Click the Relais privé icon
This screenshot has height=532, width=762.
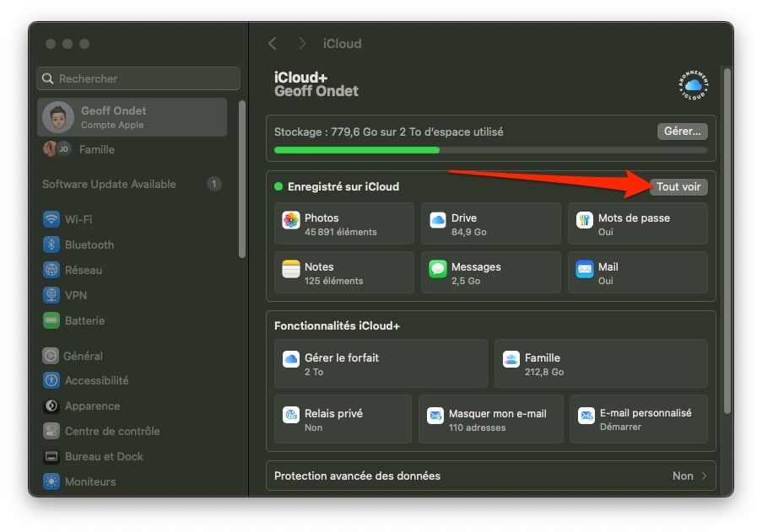coord(290,415)
